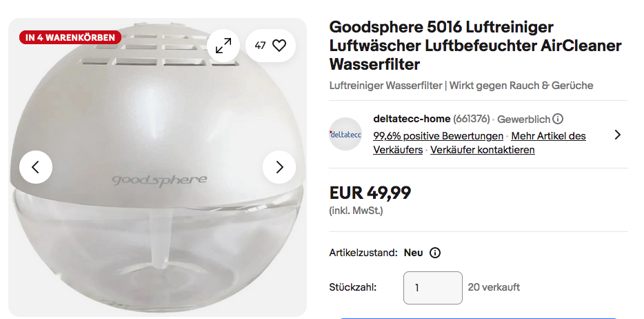Click the 20 verkauft sold count

[x=494, y=287]
